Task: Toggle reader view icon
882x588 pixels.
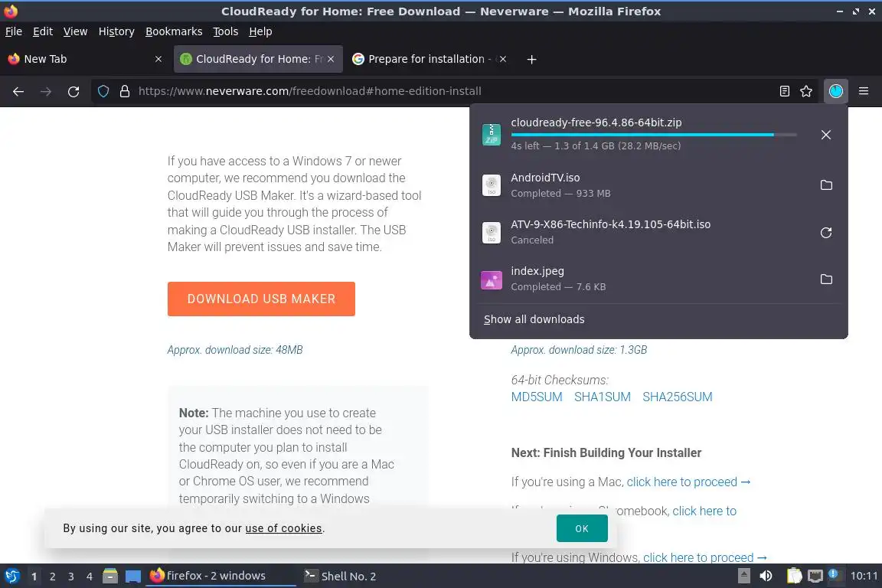Action: 784,91
